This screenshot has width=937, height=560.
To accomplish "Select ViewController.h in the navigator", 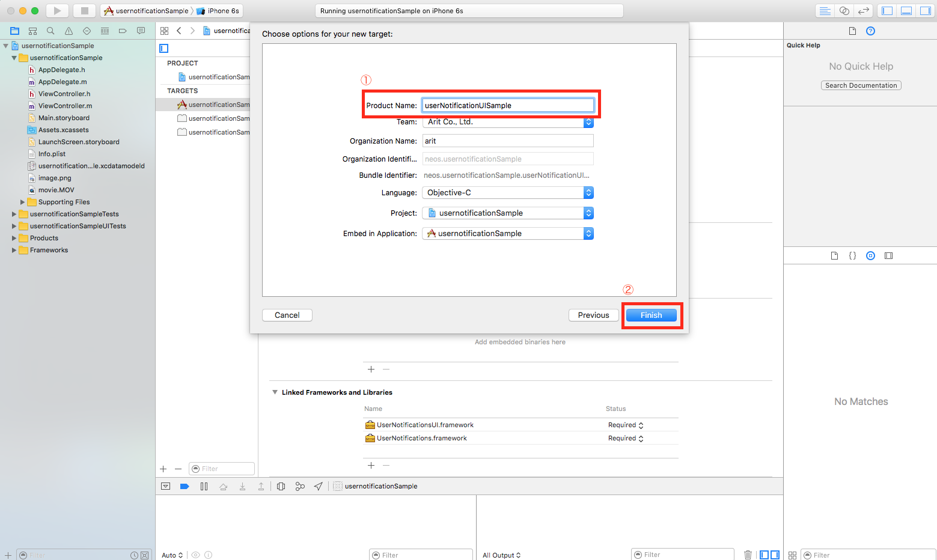I will (x=64, y=94).
